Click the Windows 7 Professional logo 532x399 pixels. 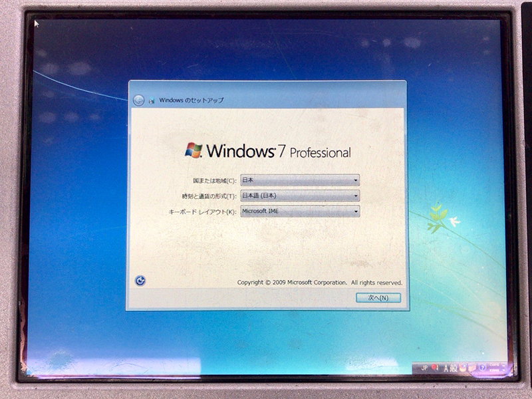[x=268, y=151]
